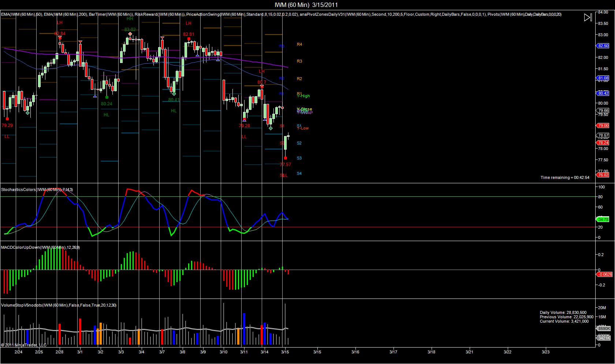Click the 78.57 last price marker
Image resolution: width=615 pixels, height=364 pixels.
pos(603,135)
